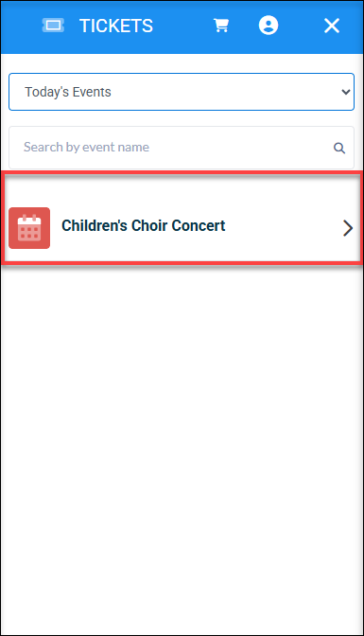Open the user account profile icon
Viewport: 364px width, 636px height.
269,26
